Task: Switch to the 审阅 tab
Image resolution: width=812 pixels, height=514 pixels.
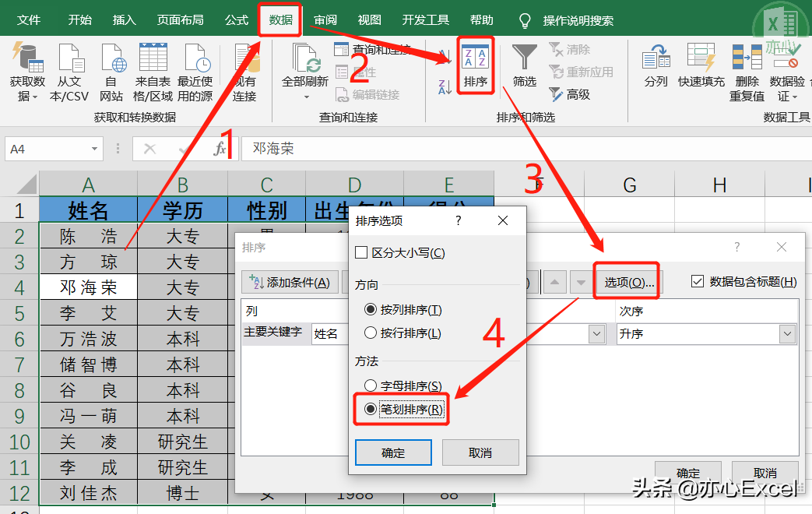Action: [x=325, y=20]
